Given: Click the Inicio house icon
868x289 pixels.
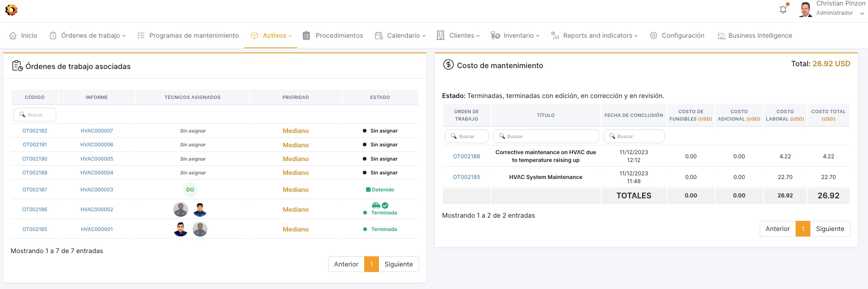Looking at the screenshot, I should click(x=13, y=35).
